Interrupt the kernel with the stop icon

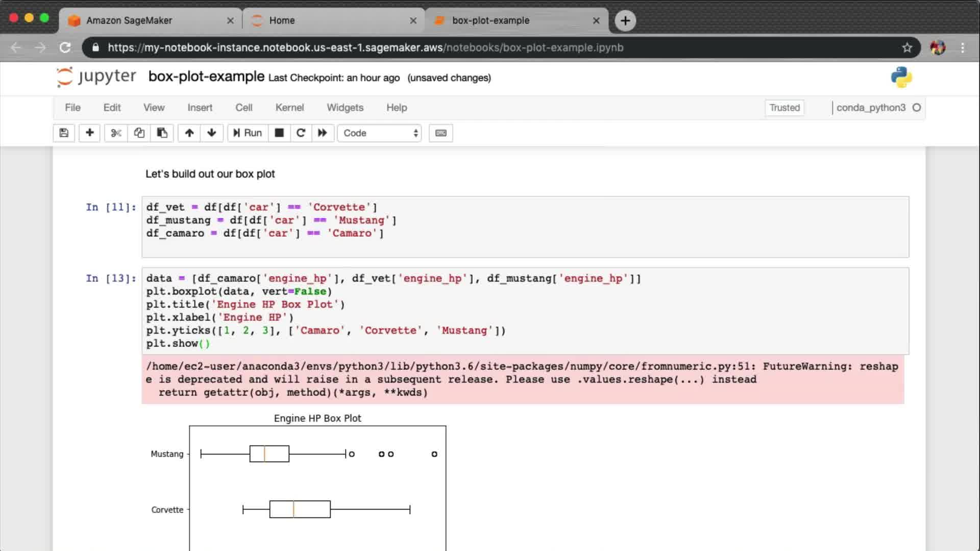pyautogui.click(x=279, y=133)
